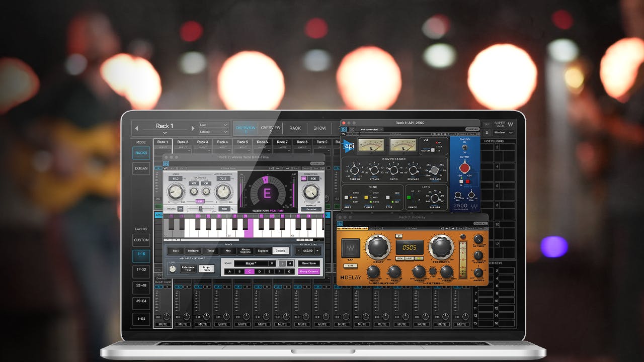
Task: Click the Reference Tone button
Action: (x=188, y=269)
